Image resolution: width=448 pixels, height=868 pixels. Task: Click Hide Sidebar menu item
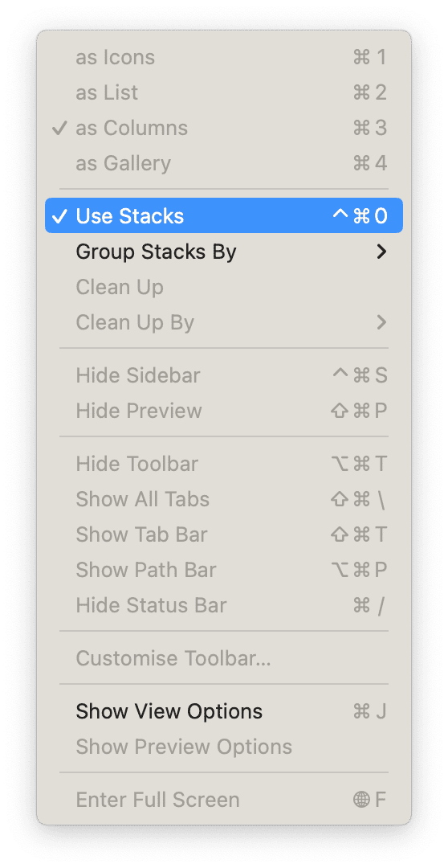point(223,375)
